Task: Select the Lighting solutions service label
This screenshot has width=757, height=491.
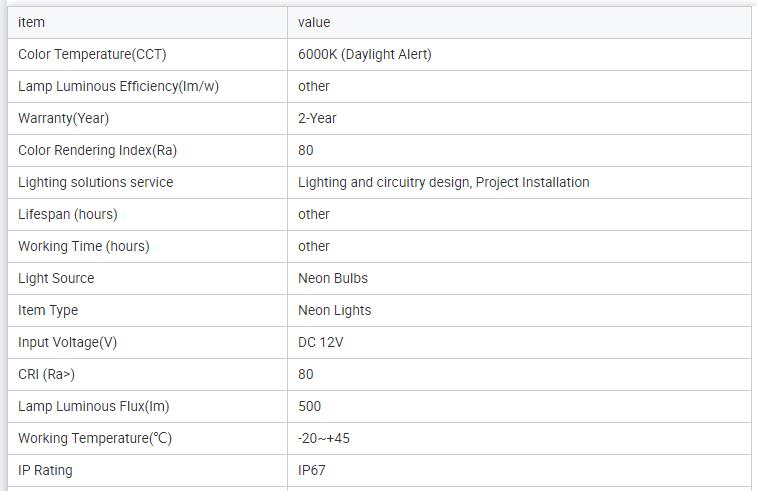Action: pos(95,182)
